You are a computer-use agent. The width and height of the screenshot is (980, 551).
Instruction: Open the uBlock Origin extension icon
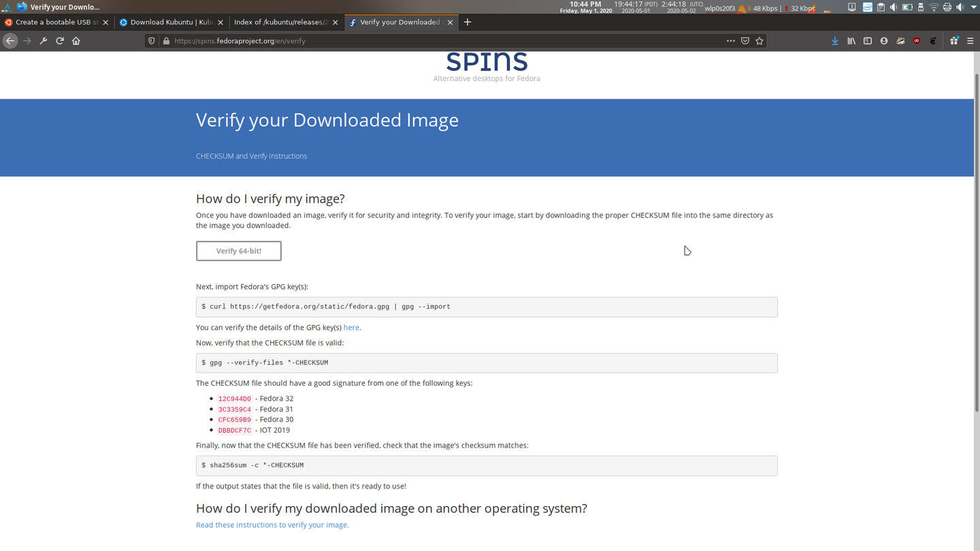pyautogui.click(x=917, y=41)
